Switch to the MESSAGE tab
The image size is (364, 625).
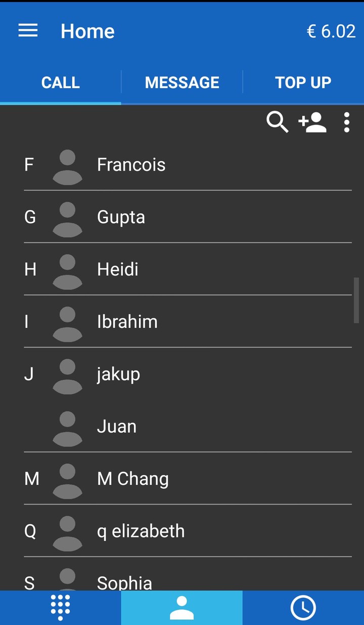click(182, 82)
